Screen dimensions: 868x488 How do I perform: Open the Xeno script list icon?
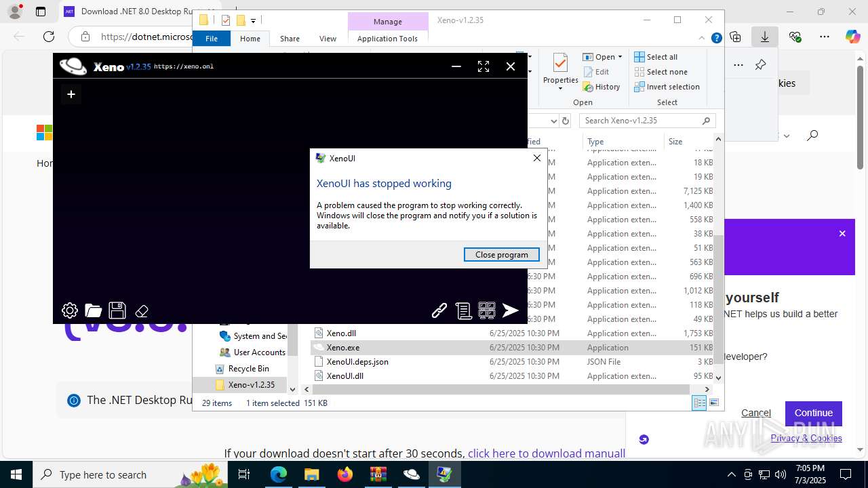(x=464, y=310)
